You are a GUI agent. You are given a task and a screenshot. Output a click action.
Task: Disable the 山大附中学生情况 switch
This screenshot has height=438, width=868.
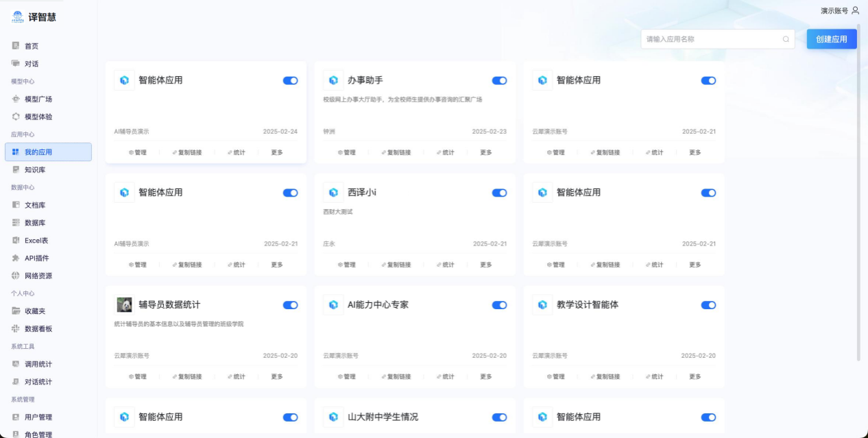coord(499,417)
